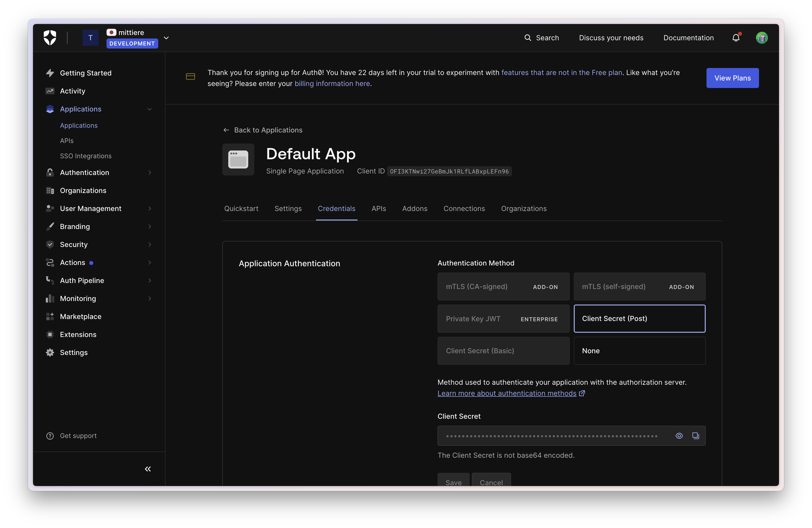Open notifications bell icon

(x=736, y=37)
